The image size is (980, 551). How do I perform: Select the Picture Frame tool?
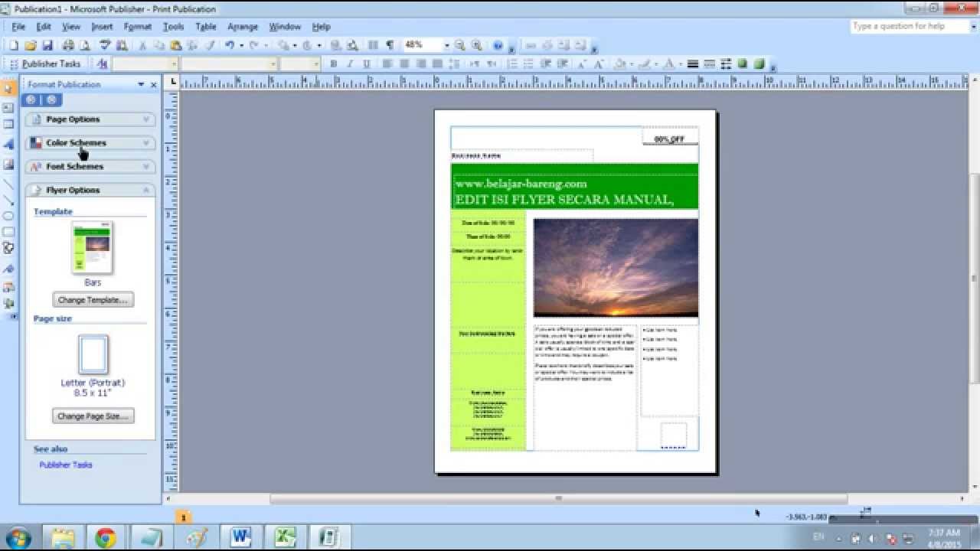(8, 165)
